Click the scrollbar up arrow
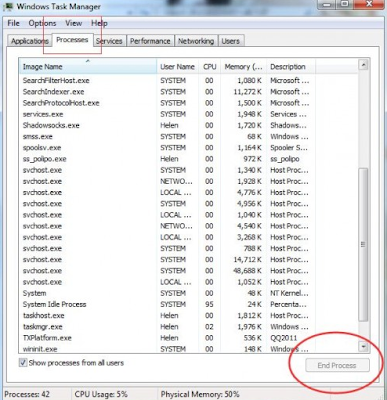The width and height of the screenshot is (387, 400). pos(363,65)
